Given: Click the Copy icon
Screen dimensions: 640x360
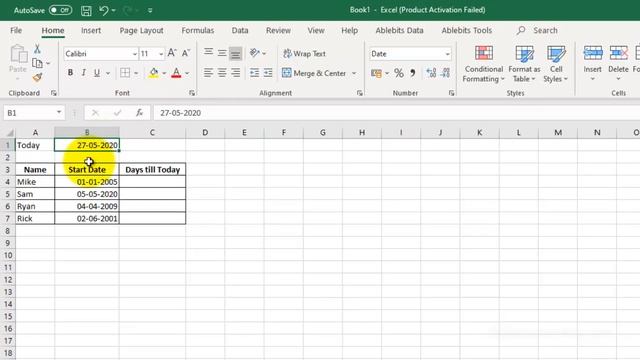Looking at the screenshot, I should [x=37, y=63].
